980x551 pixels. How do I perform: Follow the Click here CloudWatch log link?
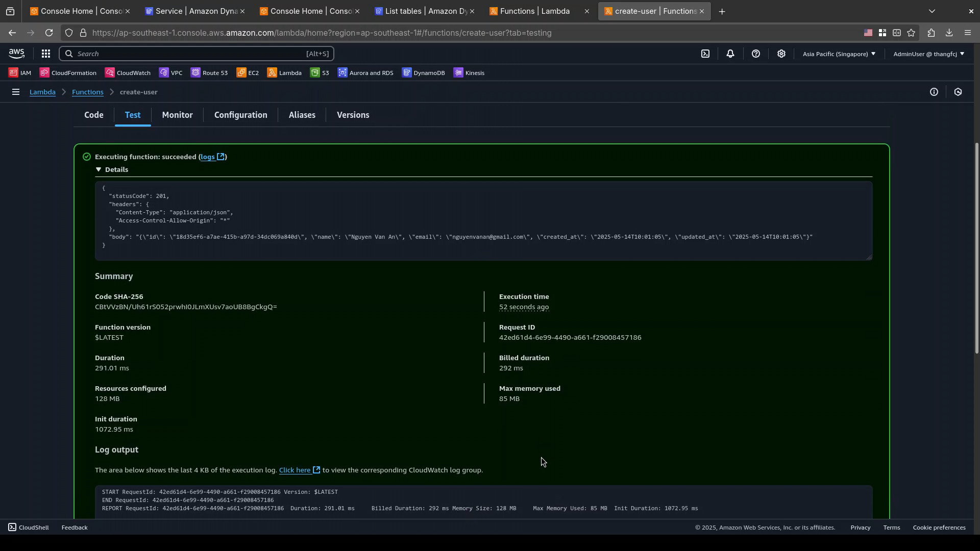299,470
